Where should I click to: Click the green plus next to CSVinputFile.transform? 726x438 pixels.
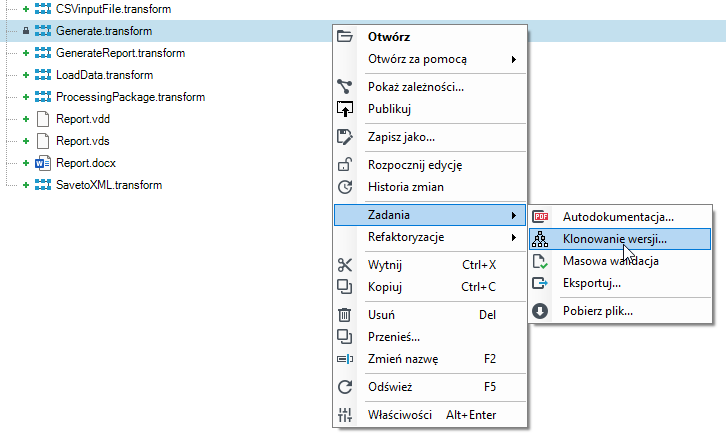pyautogui.click(x=26, y=9)
